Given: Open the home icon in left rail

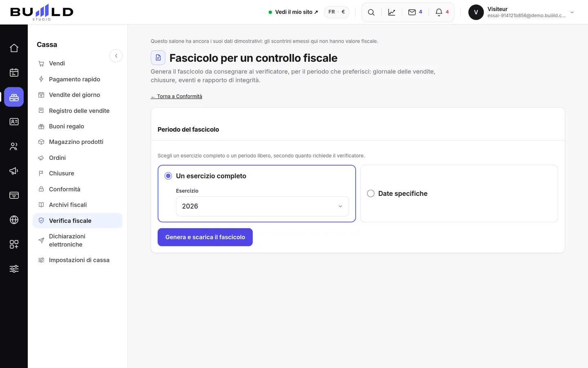Looking at the screenshot, I should click(14, 48).
